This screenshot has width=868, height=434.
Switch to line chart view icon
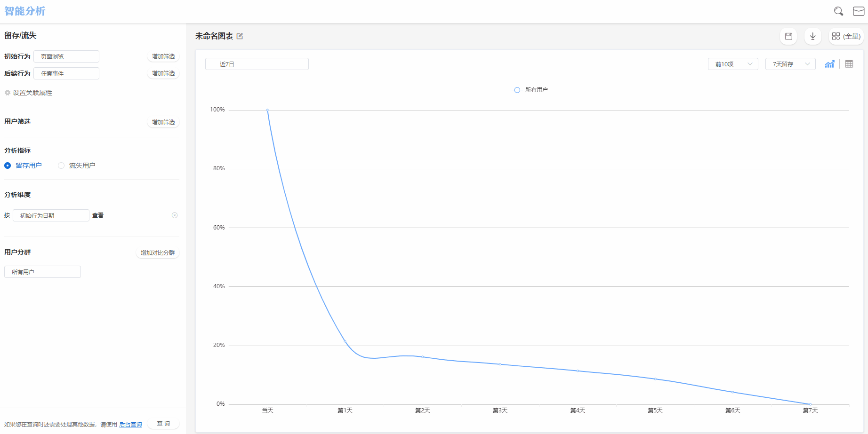(829, 64)
